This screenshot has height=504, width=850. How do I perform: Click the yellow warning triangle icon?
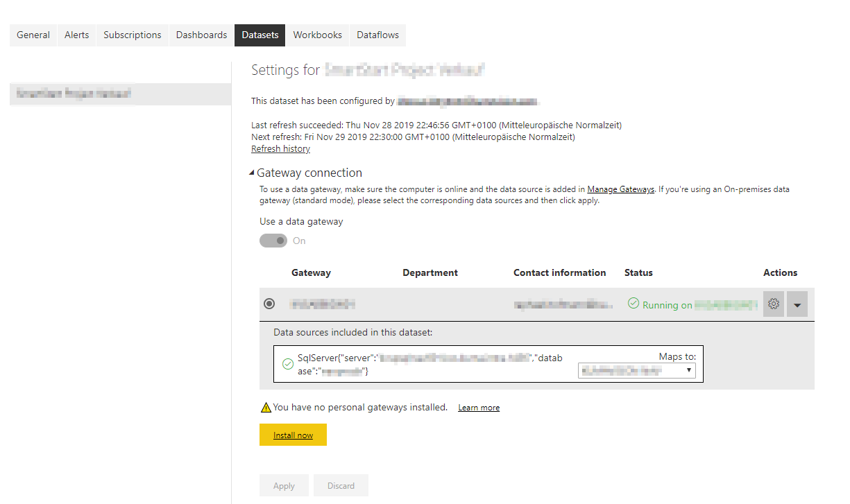point(265,408)
